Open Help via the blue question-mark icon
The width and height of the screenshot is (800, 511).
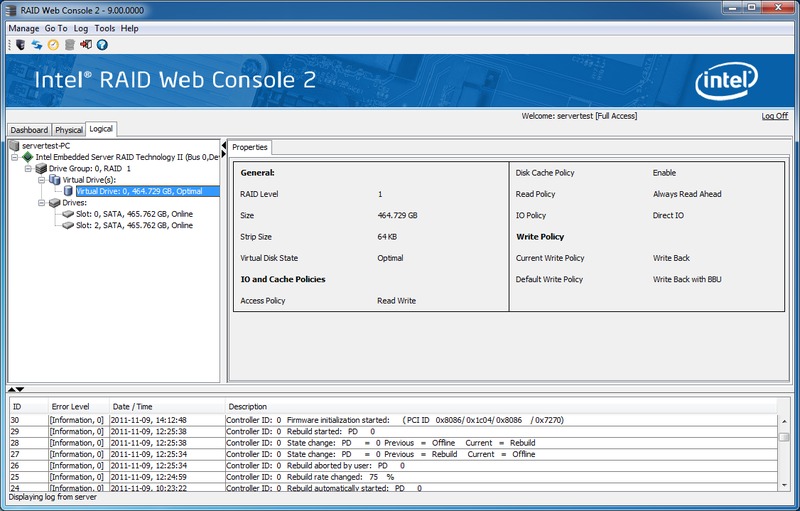(102, 44)
